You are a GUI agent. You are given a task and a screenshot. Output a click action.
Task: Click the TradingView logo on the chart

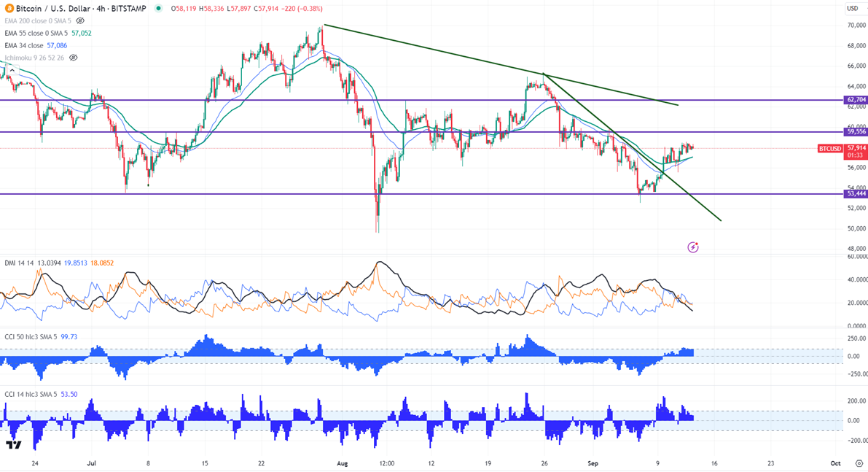point(13,444)
